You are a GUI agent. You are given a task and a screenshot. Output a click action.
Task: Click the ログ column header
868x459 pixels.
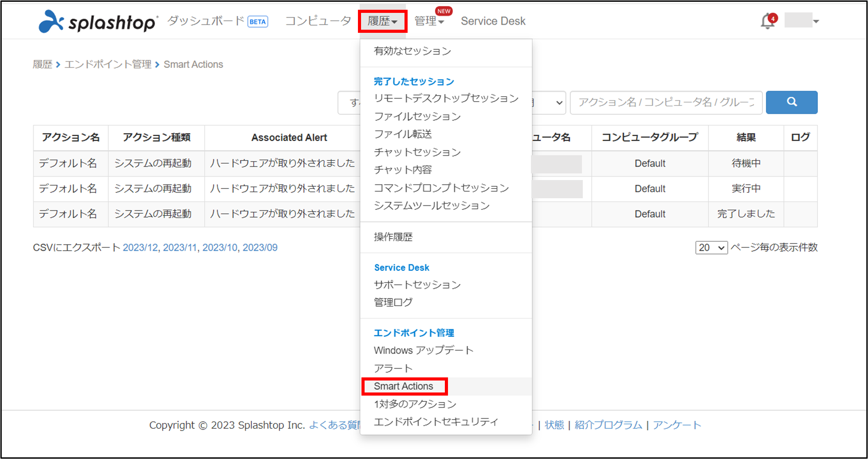(801, 137)
